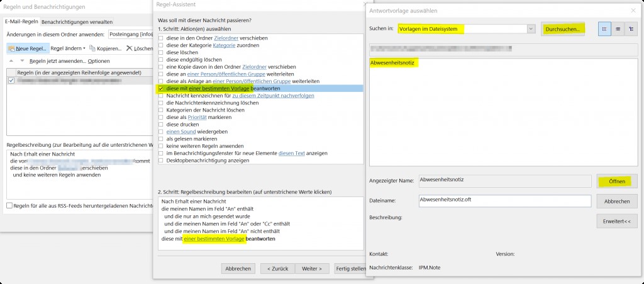Check 'diese als Anlage weiterleiten' option
Viewport: 644px width, 284px height.
tap(162, 81)
